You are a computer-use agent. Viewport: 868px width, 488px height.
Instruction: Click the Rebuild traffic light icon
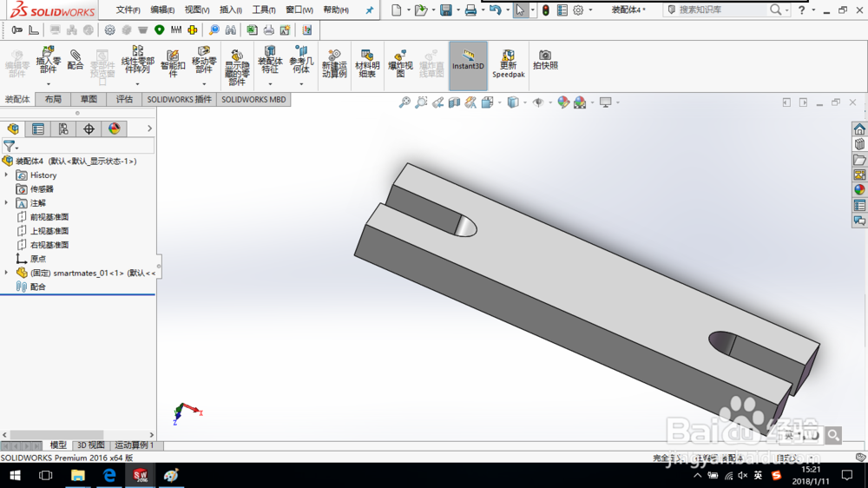coord(546,10)
